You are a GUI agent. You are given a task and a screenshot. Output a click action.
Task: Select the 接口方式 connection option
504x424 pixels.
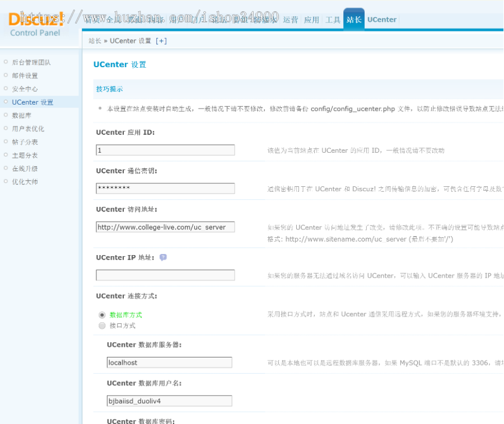102,324
